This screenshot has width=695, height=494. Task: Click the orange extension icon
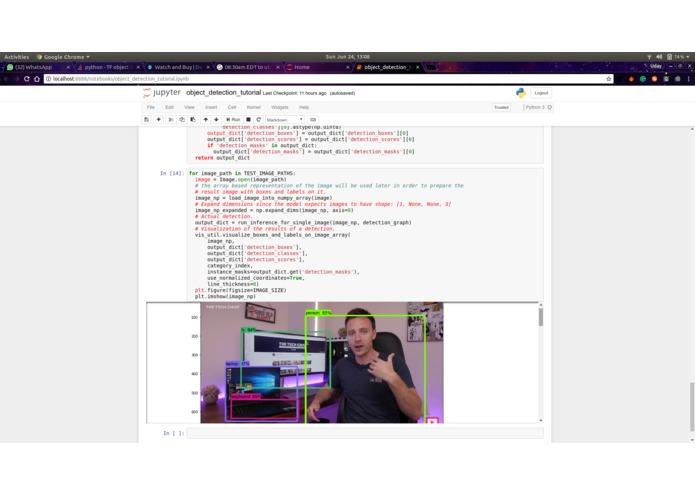pyautogui.click(x=631, y=79)
